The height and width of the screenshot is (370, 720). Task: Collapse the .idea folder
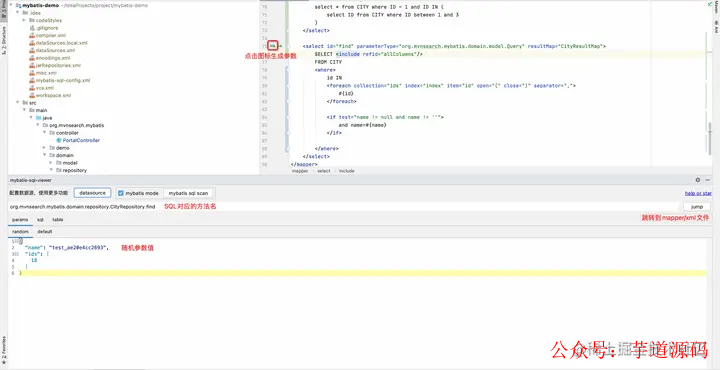17,13
